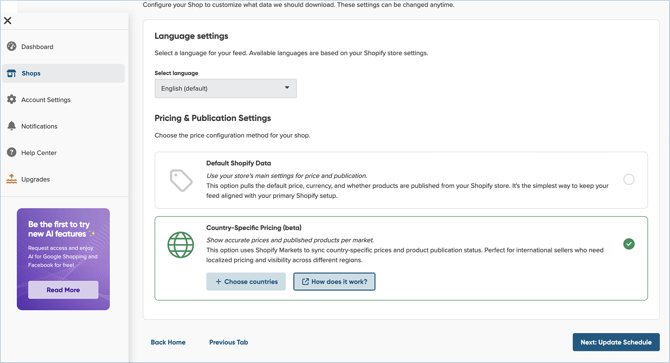Viewport: 670px width, 363px height.
Task: Click the Help Center question mark icon
Action: 12,152
